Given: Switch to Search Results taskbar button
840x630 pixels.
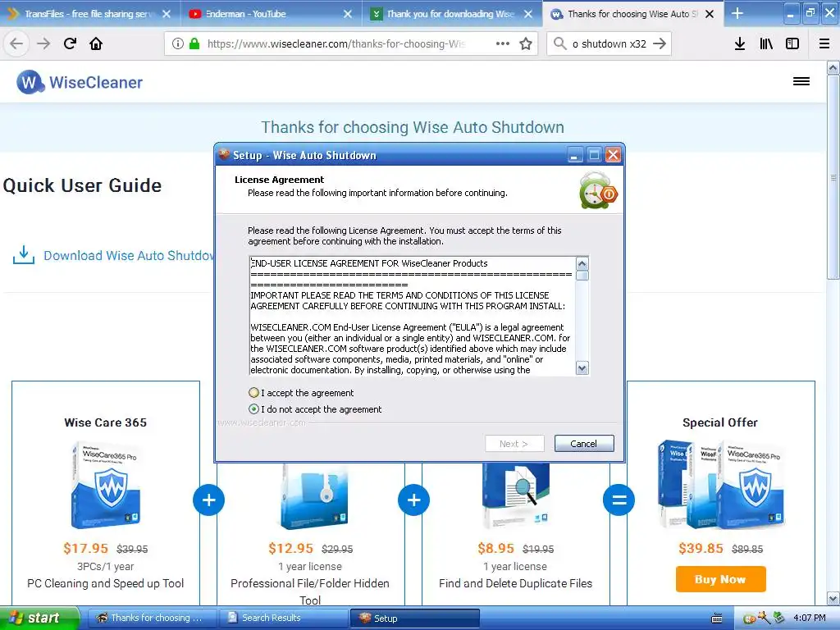Looking at the screenshot, I should 284,619.
